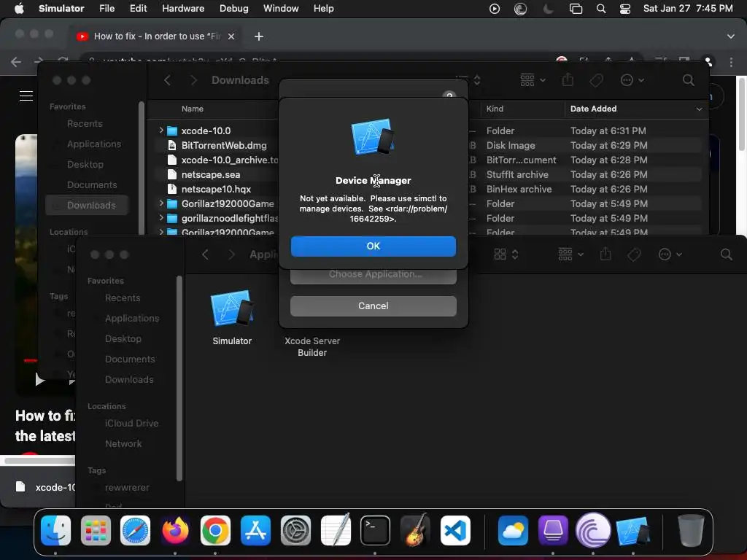
Task: Open Safari in the Dock
Action: [x=135, y=531]
